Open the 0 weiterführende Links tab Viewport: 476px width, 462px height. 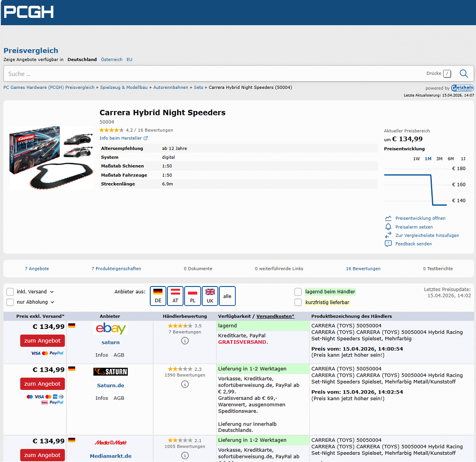(279, 268)
